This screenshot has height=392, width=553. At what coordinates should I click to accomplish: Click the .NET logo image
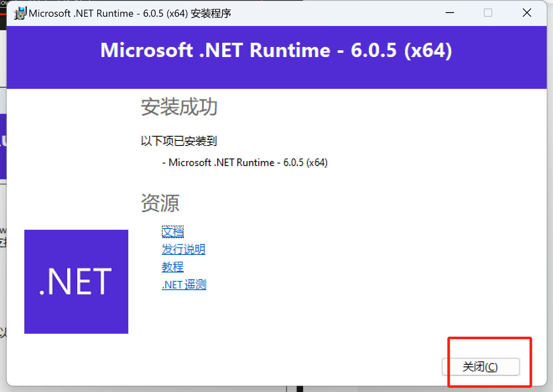pos(76,282)
